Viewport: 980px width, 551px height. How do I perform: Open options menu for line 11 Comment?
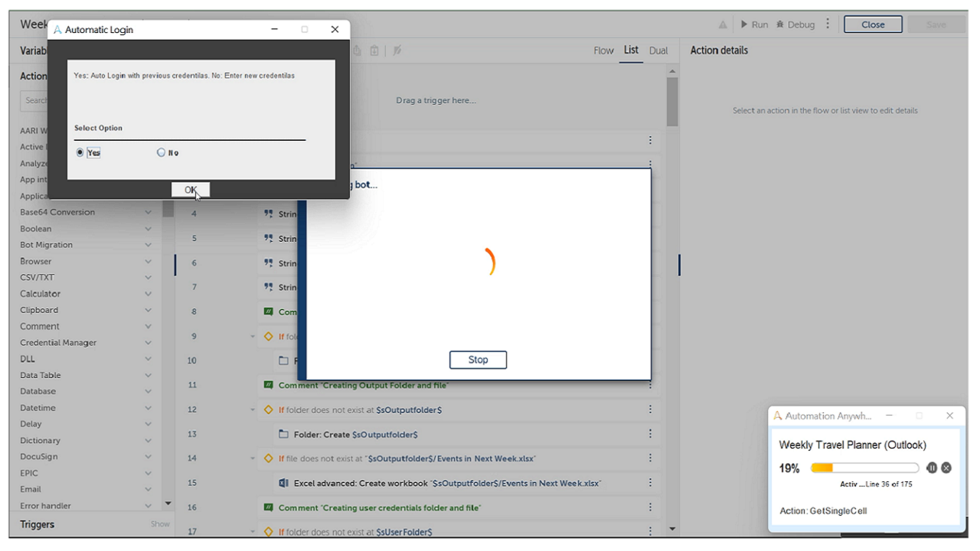(x=650, y=385)
